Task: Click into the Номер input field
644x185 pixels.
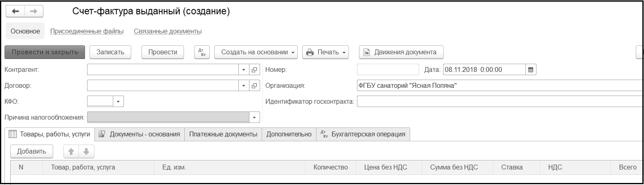Action: (x=388, y=70)
